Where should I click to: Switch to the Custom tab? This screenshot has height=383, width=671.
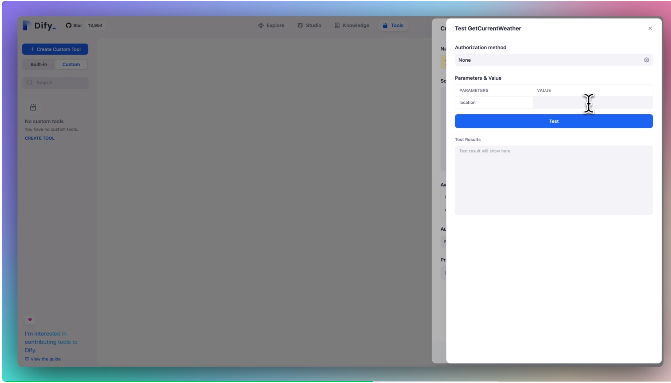(71, 64)
